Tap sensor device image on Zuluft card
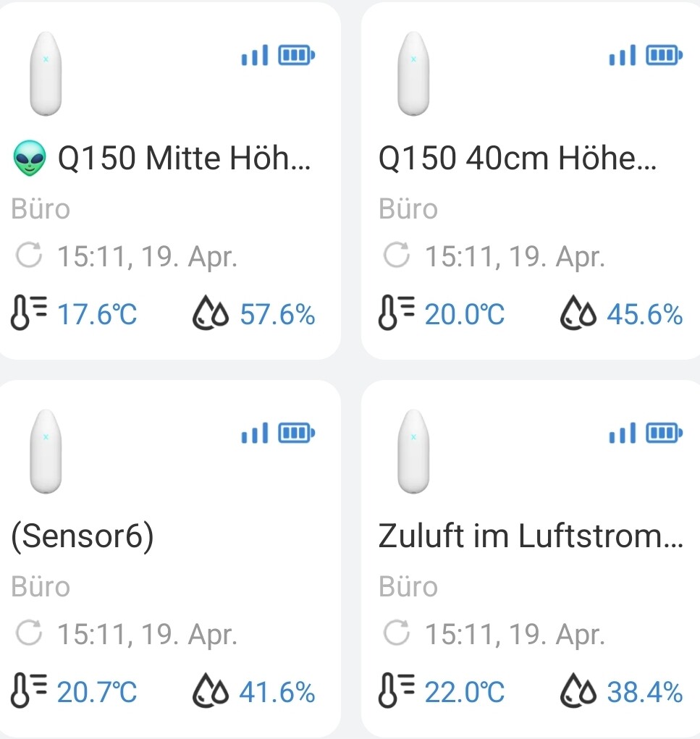This screenshot has height=739, width=700. click(x=413, y=452)
